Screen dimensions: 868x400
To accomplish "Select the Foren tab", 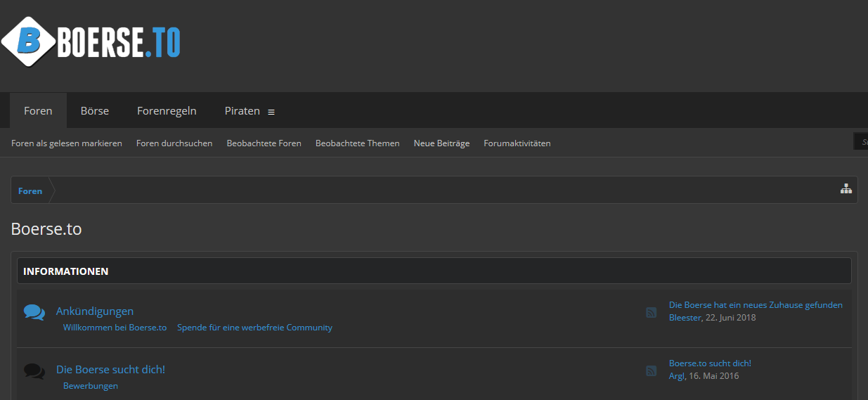I will point(38,110).
